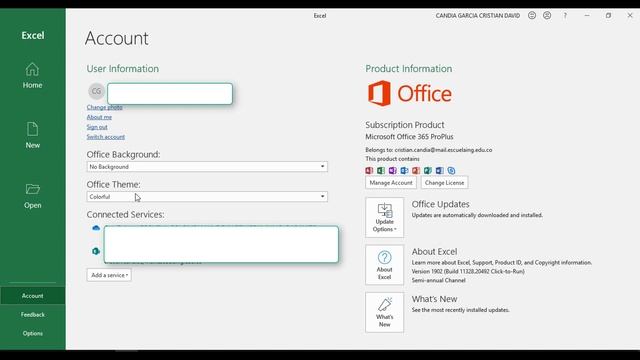Viewport: 640px width, 360px height.
Task: Open the About Excel button
Action: coord(384,265)
